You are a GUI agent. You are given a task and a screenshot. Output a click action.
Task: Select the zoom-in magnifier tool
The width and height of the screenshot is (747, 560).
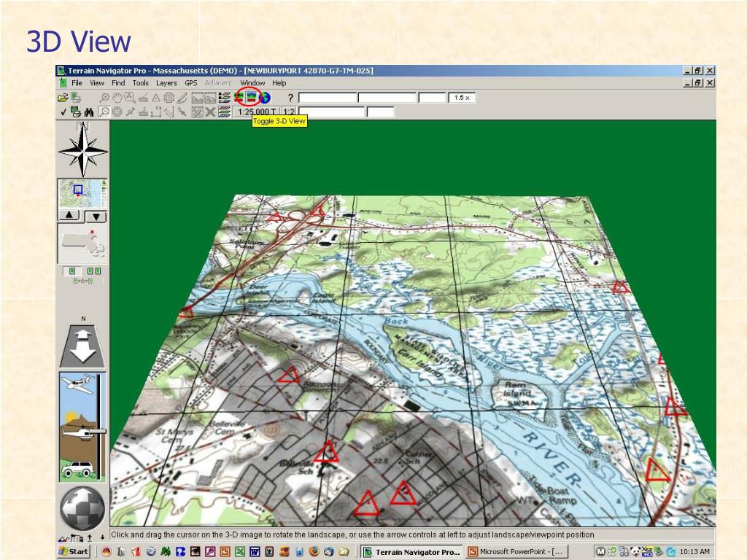coord(104,98)
